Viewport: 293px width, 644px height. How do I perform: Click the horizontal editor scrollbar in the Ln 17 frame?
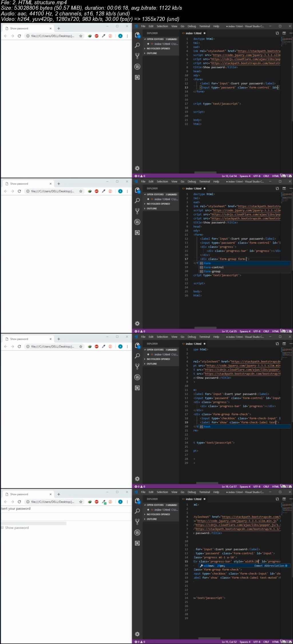point(205,328)
